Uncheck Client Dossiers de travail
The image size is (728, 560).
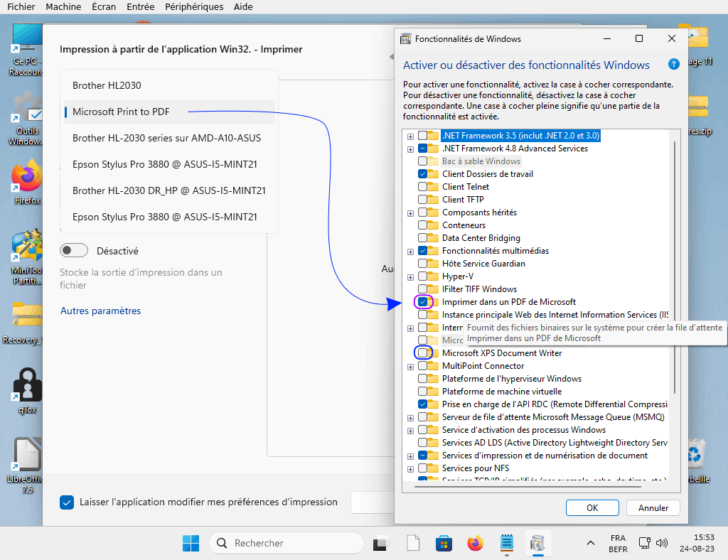click(422, 174)
